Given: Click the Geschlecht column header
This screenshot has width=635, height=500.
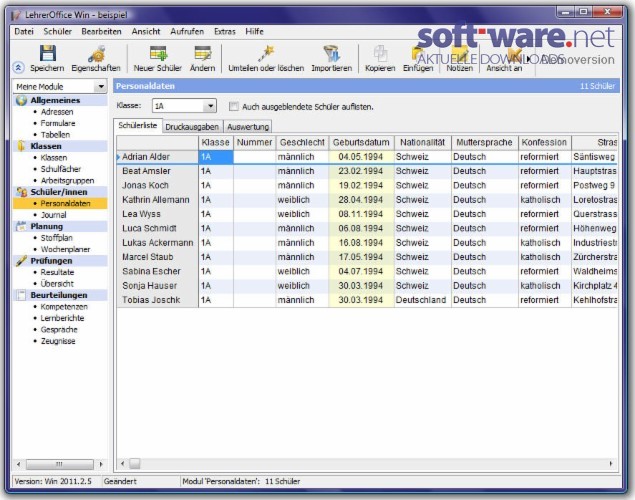Looking at the screenshot, I should (x=302, y=143).
